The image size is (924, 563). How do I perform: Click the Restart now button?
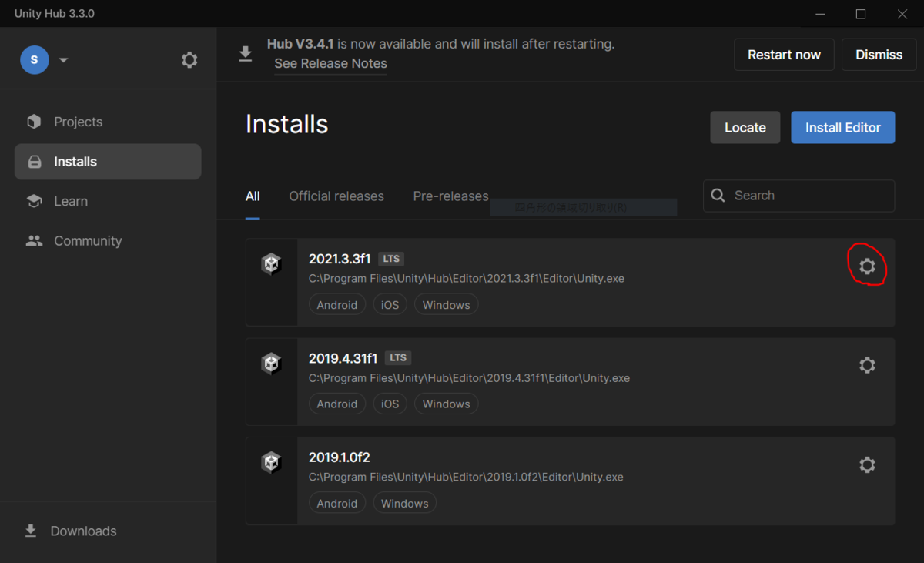point(784,55)
